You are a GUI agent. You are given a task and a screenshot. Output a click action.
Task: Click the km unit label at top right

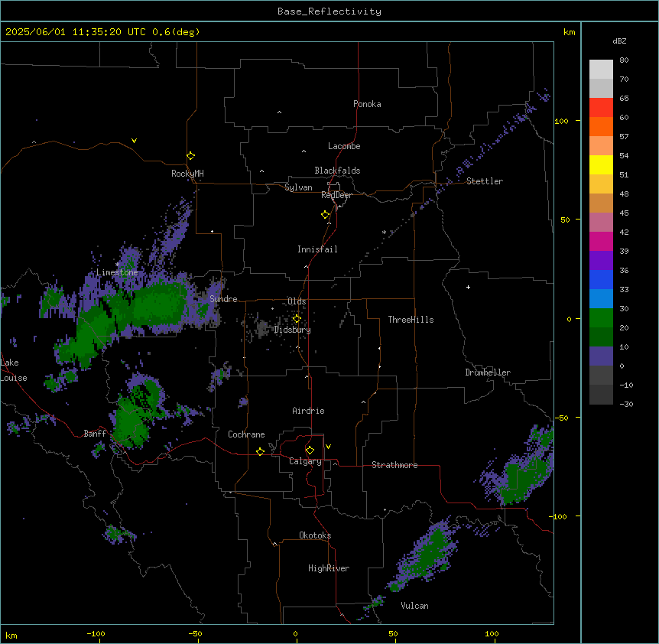point(569,32)
